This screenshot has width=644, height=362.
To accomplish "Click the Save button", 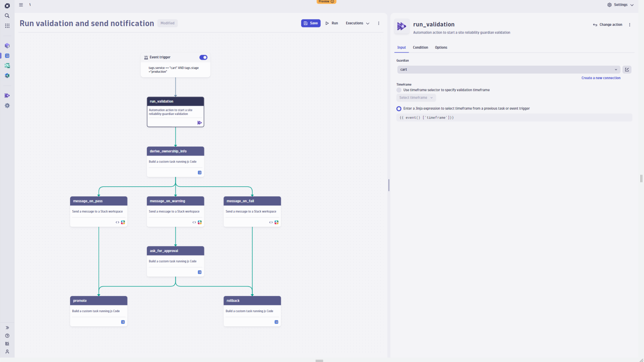I will pyautogui.click(x=311, y=23).
